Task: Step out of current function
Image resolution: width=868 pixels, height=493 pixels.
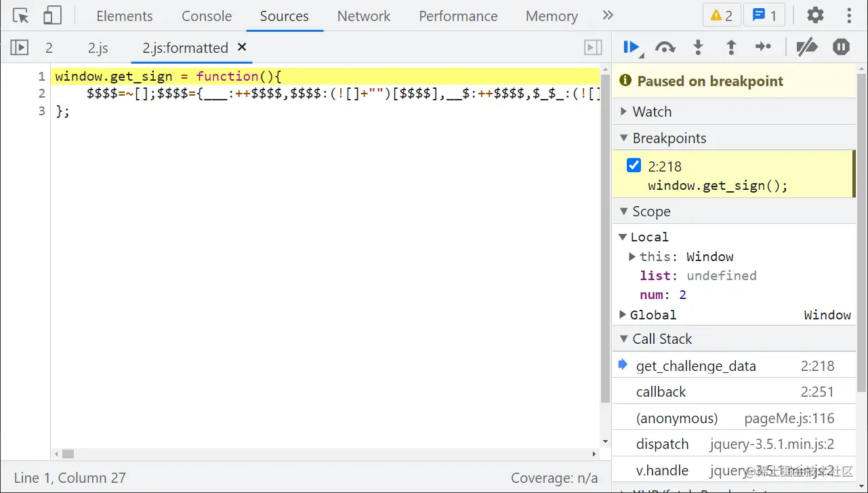Action: click(731, 47)
